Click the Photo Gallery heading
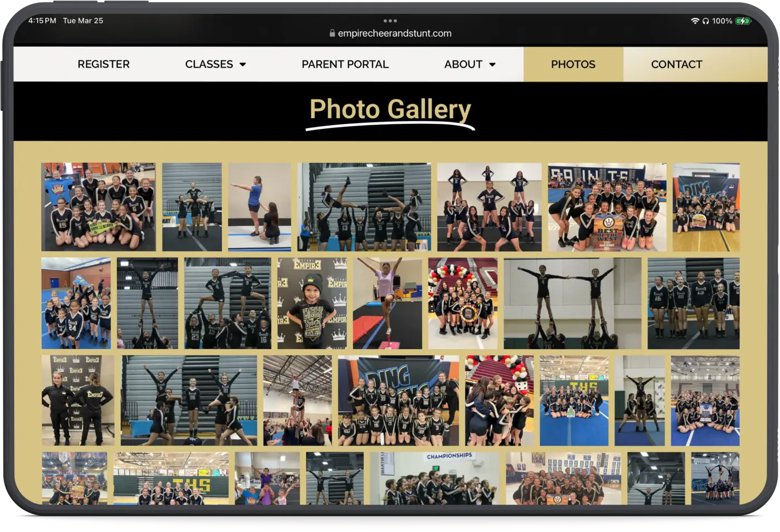This screenshot has height=532, width=780. 390,109
